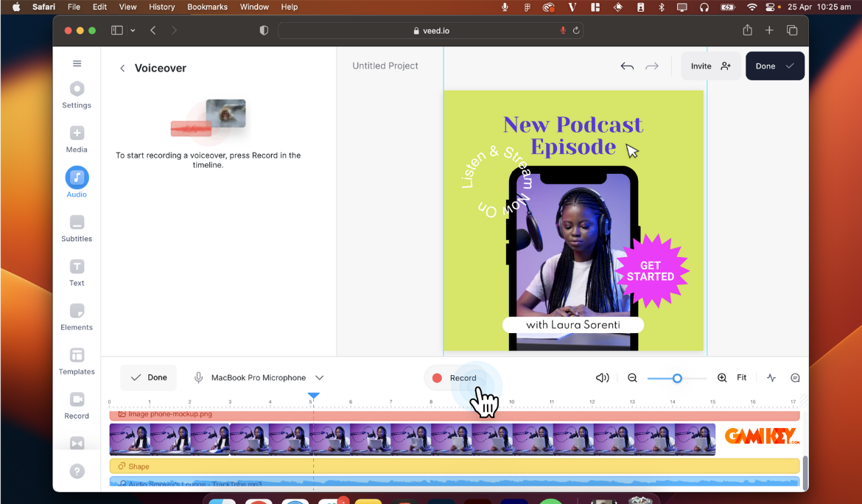Viewport: 862px width, 504px height.
Task: Open the Edit menu
Action: coord(99,7)
